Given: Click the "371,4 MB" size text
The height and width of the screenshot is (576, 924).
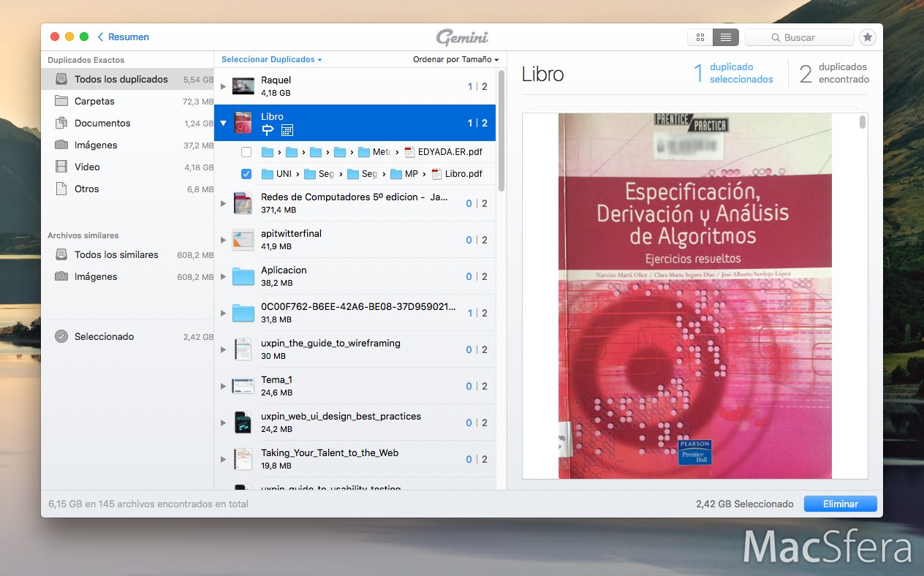Looking at the screenshot, I should tap(279, 210).
